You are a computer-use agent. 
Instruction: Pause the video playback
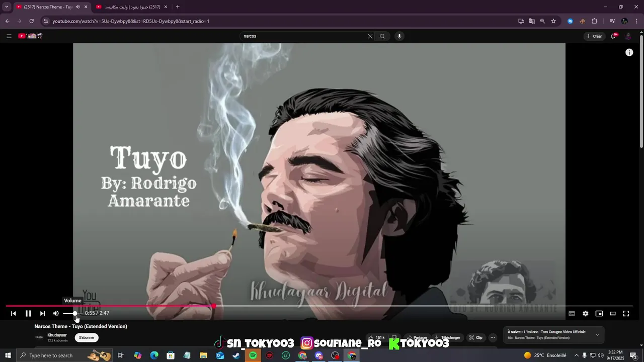(x=28, y=313)
